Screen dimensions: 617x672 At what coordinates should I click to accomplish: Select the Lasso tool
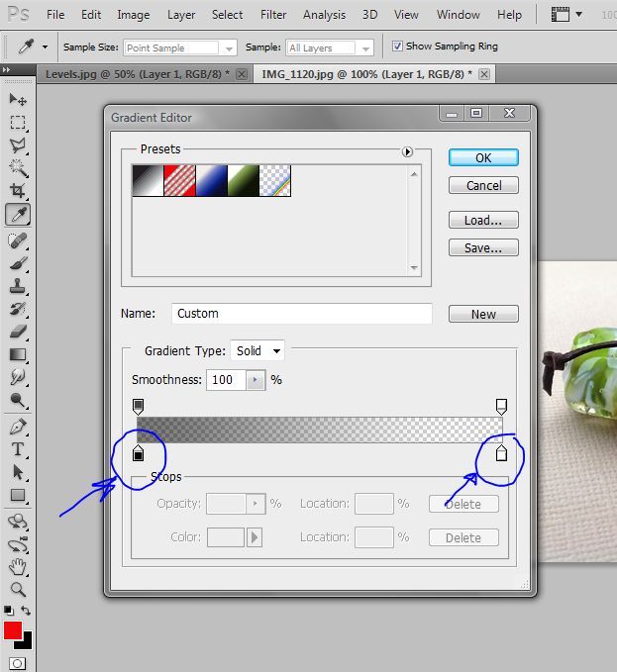click(18, 145)
